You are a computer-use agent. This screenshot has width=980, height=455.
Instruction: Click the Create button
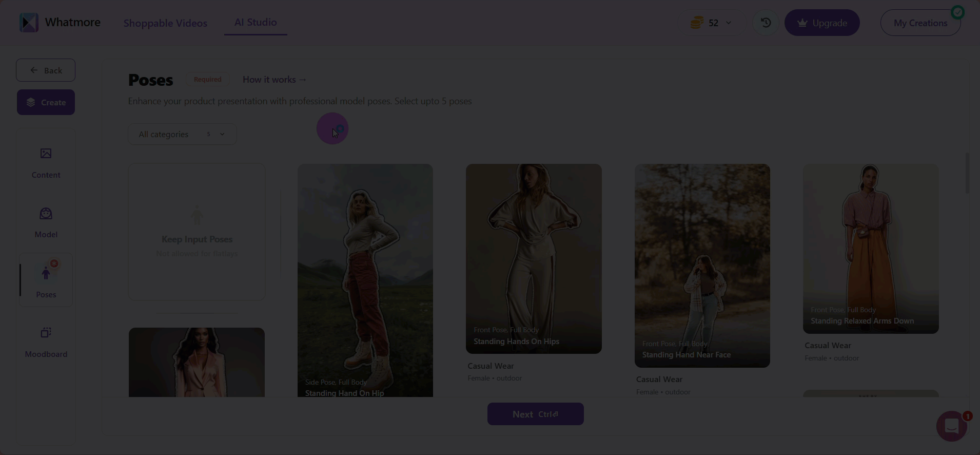46,102
